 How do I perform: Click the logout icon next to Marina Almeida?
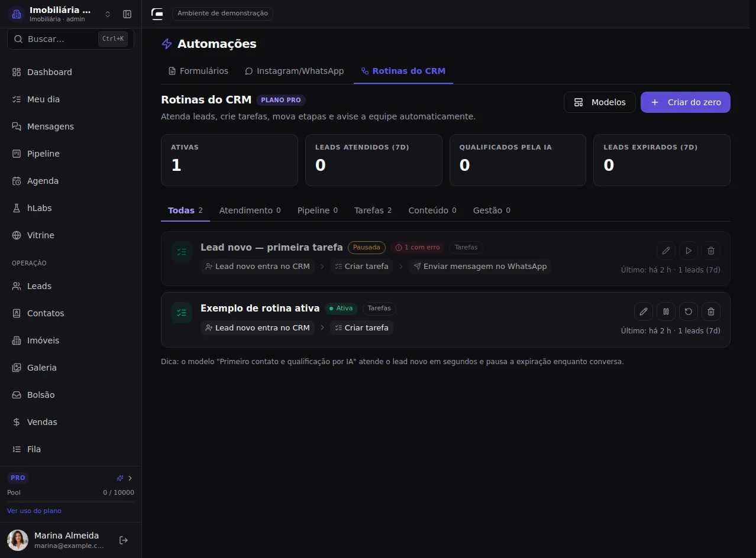click(124, 540)
